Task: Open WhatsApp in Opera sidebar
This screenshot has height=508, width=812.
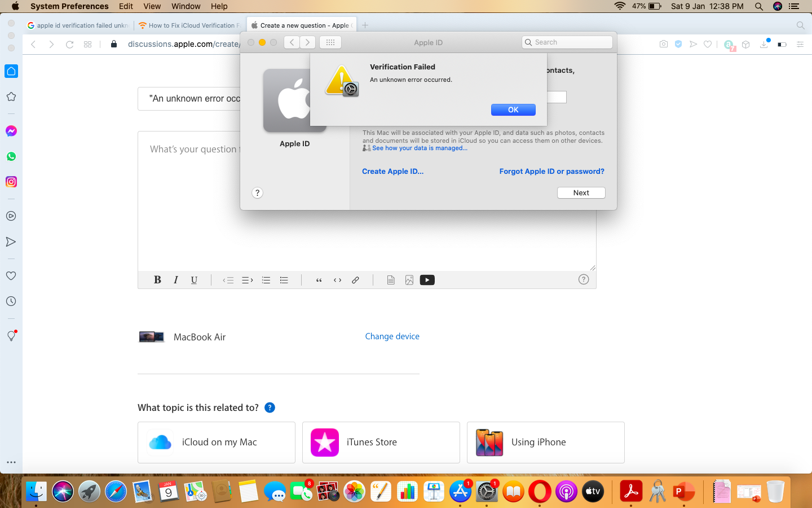Action: 11,156
